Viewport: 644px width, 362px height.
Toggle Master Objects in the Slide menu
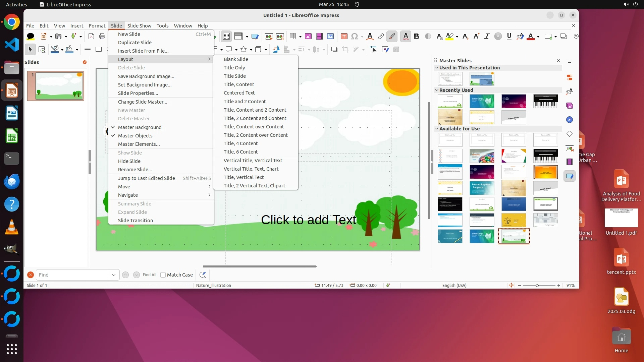point(135,136)
